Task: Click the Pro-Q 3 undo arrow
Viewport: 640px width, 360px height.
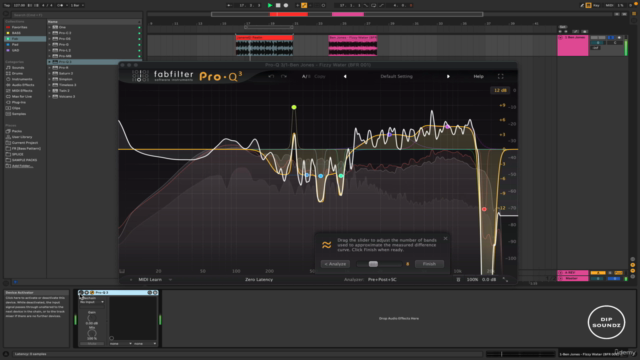Action: click(271, 76)
